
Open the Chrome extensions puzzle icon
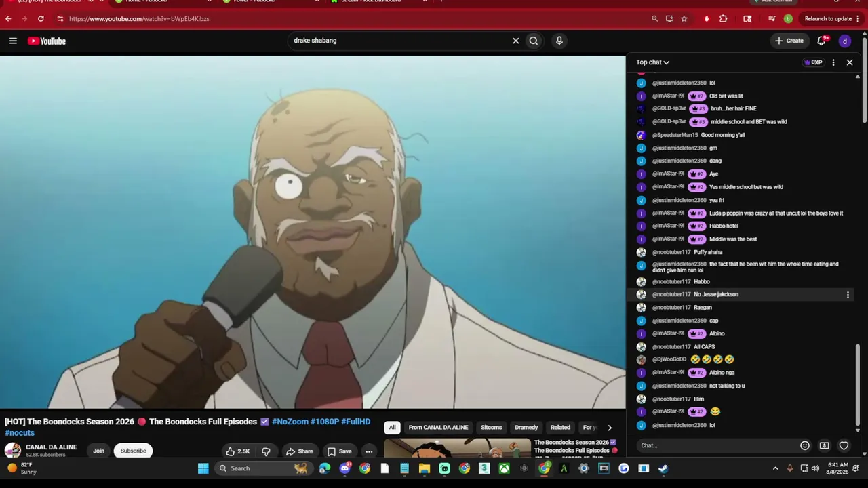(x=723, y=19)
